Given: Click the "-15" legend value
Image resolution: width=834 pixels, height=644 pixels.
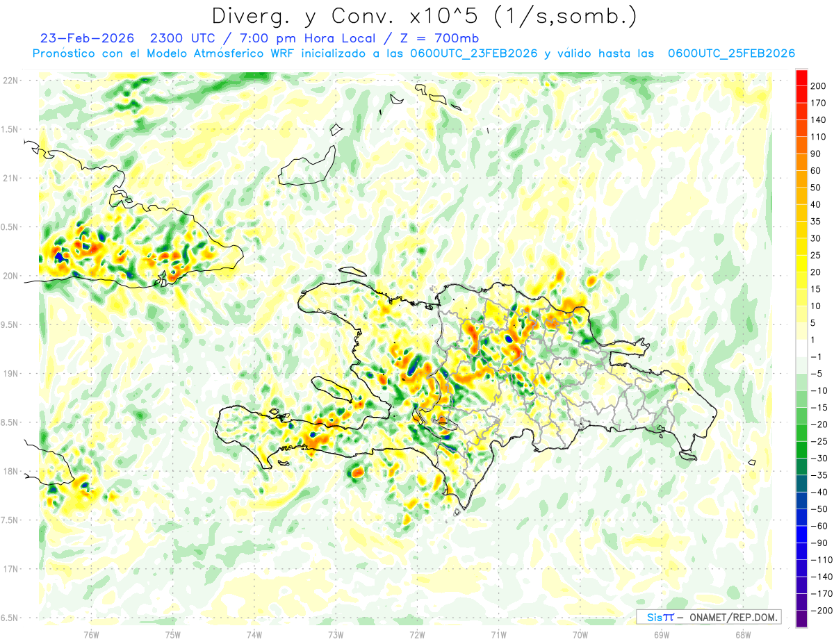Looking at the screenshot, I should (x=820, y=407).
